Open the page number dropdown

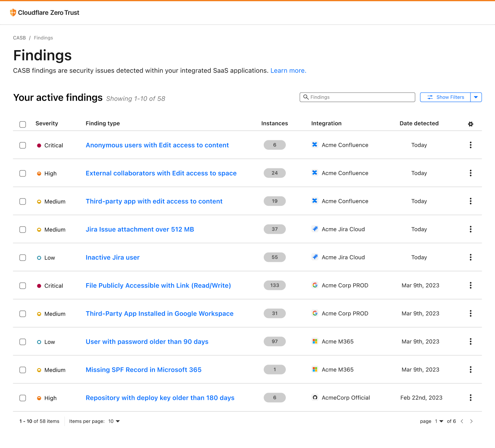point(439,421)
